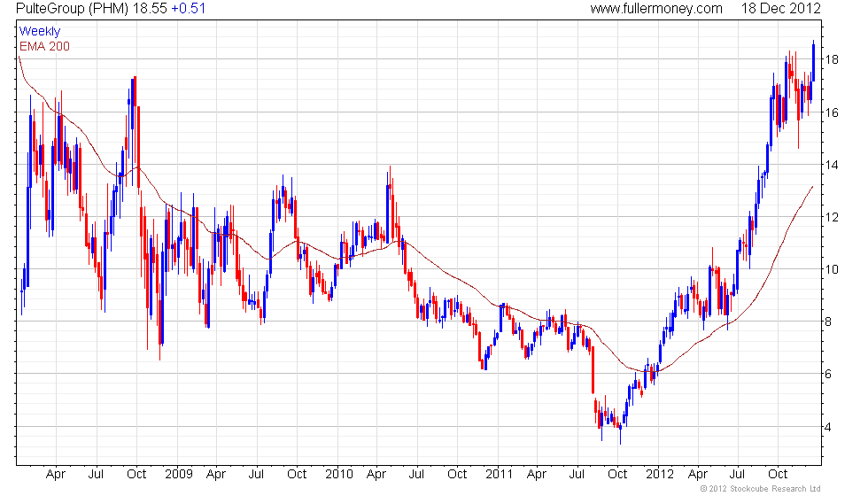
Task: Open the www.fullermoney.com link
Action: 656,8
